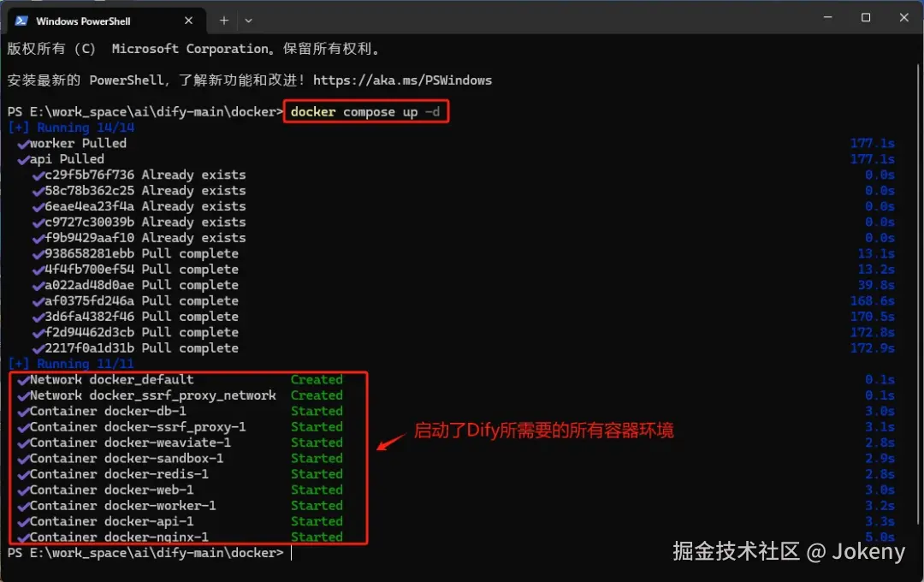Click '3d6fa4382f46 Pull complete' line

(x=135, y=317)
